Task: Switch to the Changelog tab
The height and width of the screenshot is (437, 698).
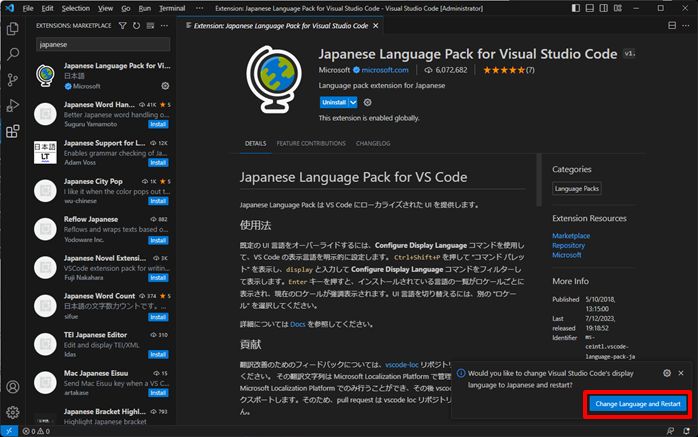Action: [x=373, y=143]
